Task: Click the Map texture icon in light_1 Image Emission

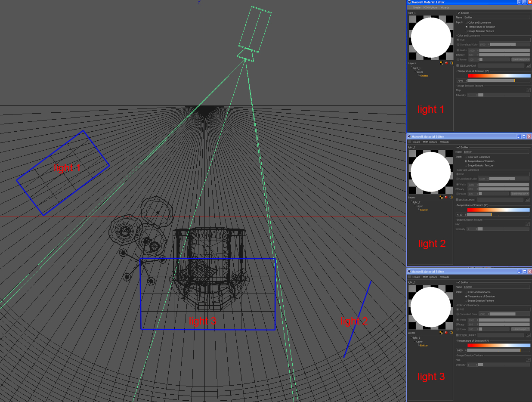Action: 528,90
